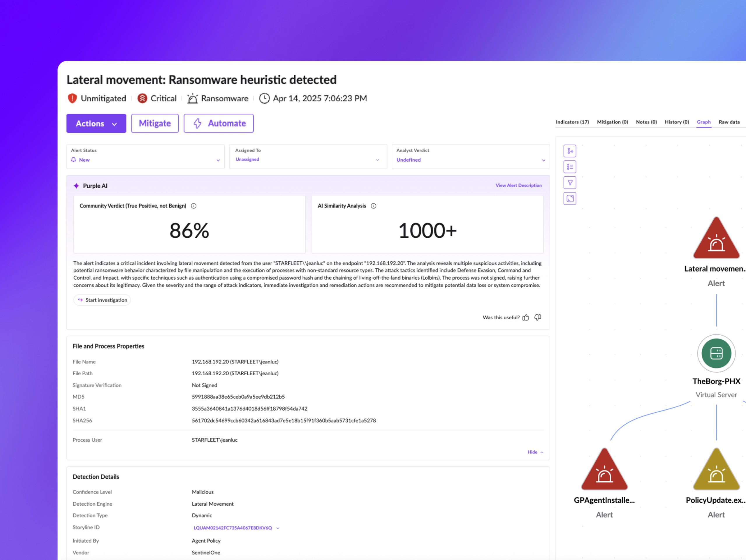Click the Malicious confidence level value
746x560 pixels.
pyautogui.click(x=203, y=492)
